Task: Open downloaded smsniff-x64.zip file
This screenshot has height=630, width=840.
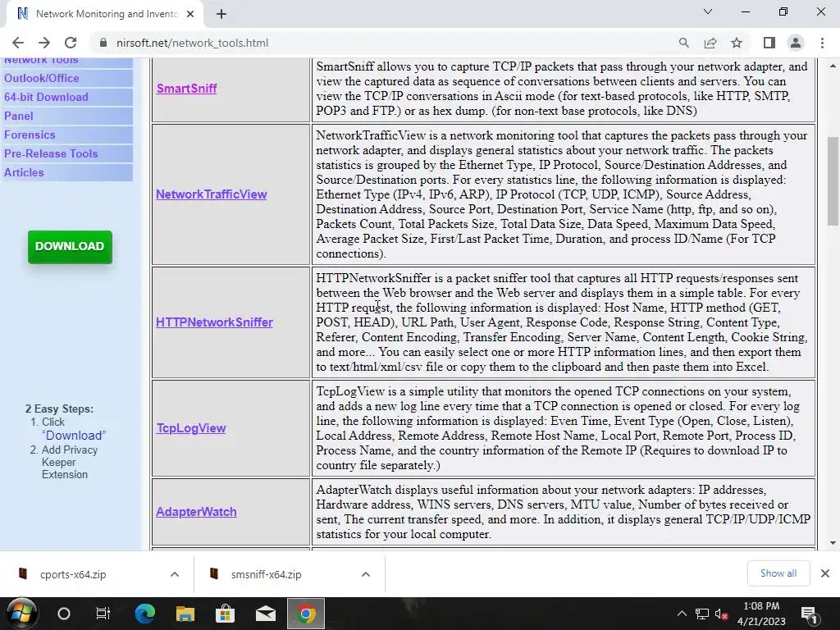Action: click(x=267, y=574)
